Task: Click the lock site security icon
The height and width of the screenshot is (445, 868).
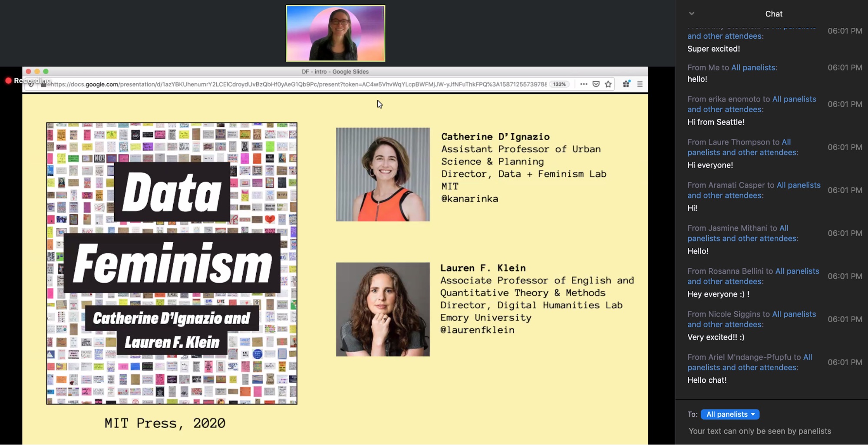Action: 43,85
